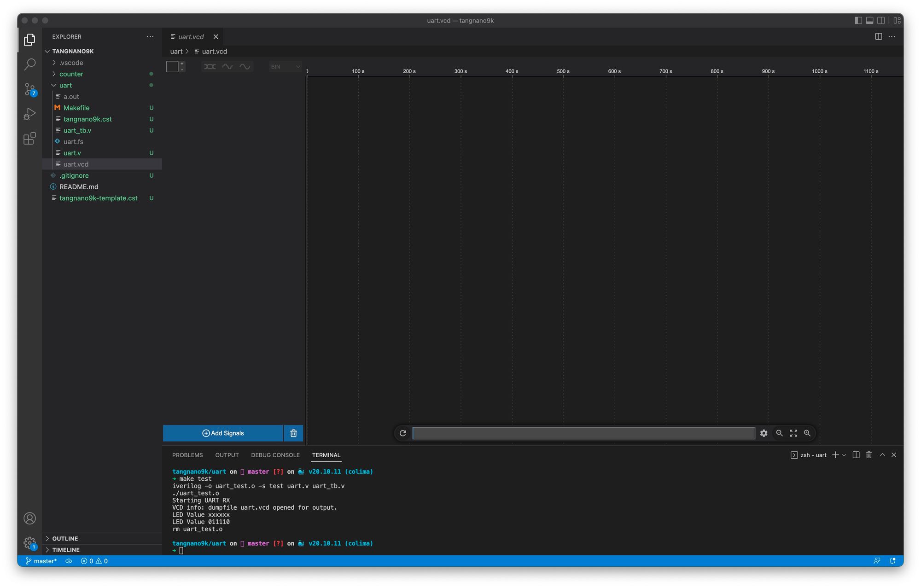Click the zoom-to-fit waveform icon
The width and height of the screenshot is (921, 588).
point(793,433)
